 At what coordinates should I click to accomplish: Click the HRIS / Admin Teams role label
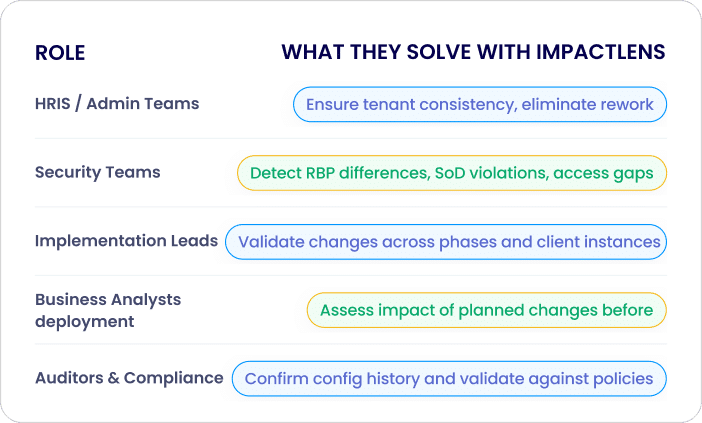[x=117, y=104]
